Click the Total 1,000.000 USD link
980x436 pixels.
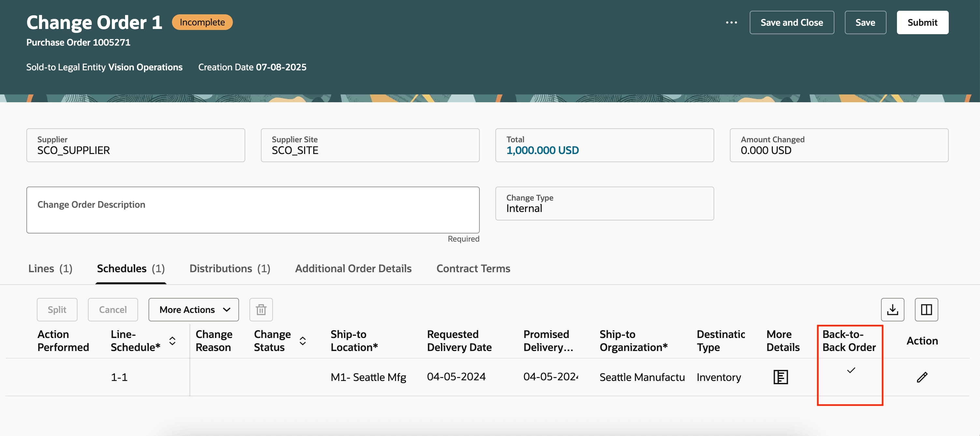tap(542, 151)
